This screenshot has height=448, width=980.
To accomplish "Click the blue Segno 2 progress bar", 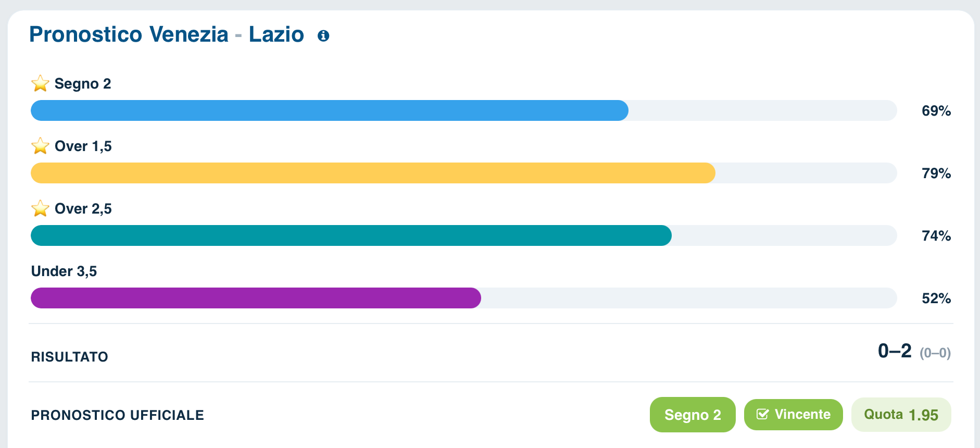I will (x=463, y=110).
